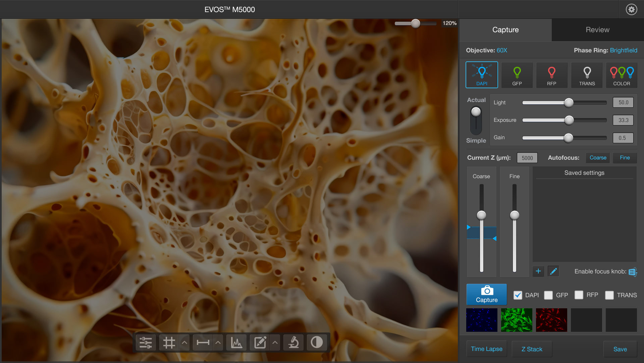The image size is (644, 363).
Task: Expand the annotation options chevron
Action: click(275, 343)
